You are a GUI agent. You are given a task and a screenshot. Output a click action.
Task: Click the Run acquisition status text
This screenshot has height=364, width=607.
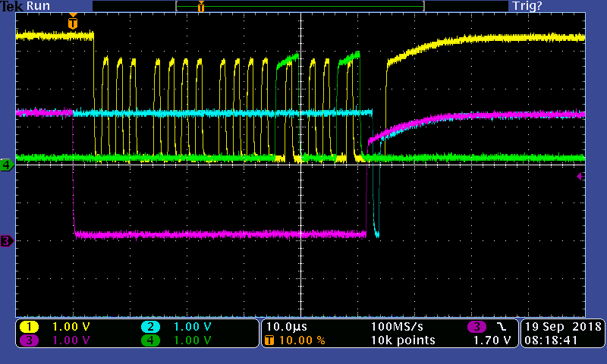[x=38, y=6]
